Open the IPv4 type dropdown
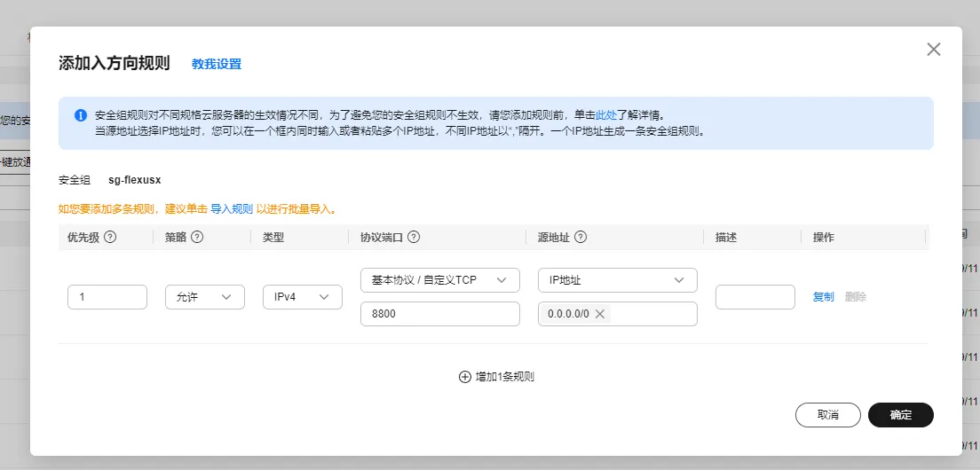This screenshot has height=470, width=980. click(303, 297)
